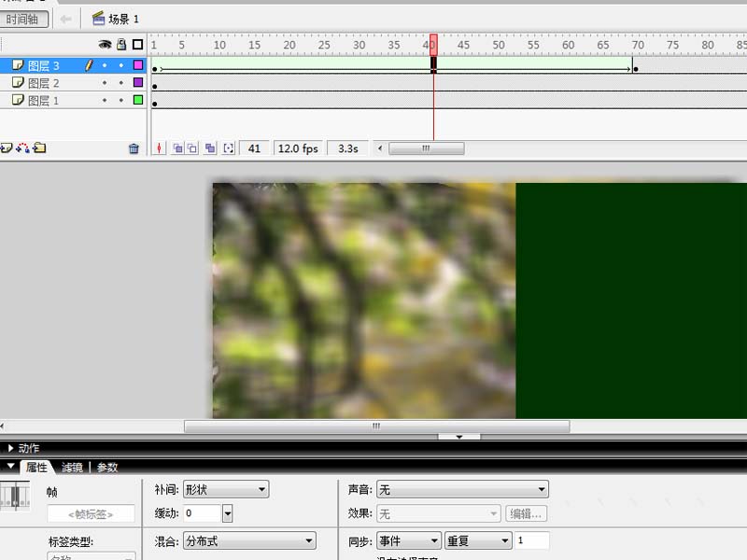The width and height of the screenshot is (747, 560).
Task: Toggle visibility dot of 图层 1
Action: click(x=105, y=100)
